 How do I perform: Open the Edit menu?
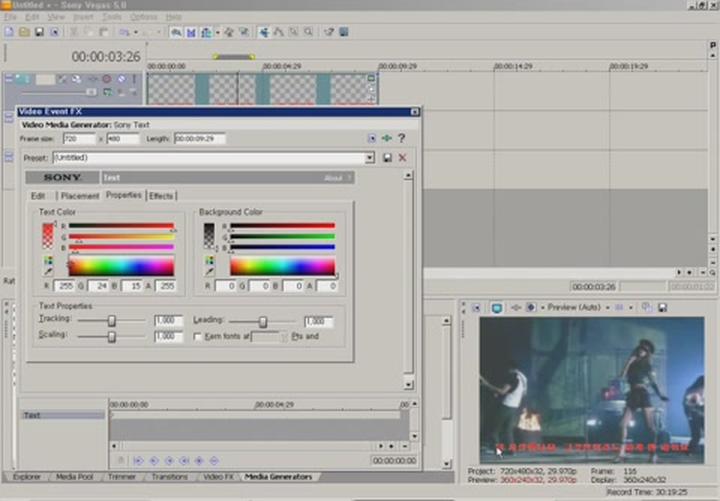32,17
